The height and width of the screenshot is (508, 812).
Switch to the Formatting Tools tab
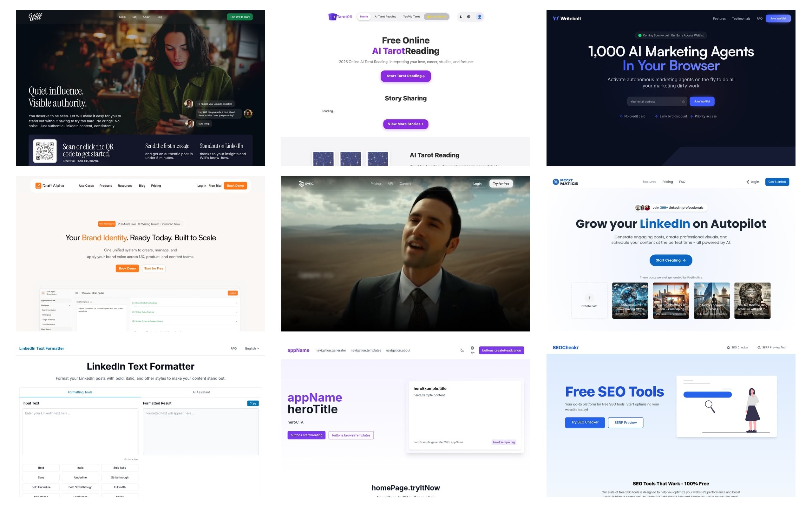point(80,392)
